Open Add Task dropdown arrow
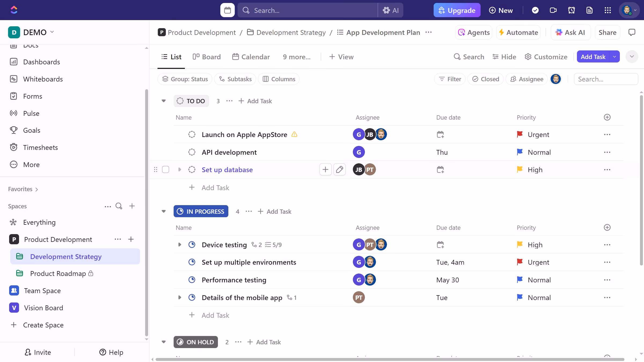Viewport: 644px width, 362px height. point(614,57)
